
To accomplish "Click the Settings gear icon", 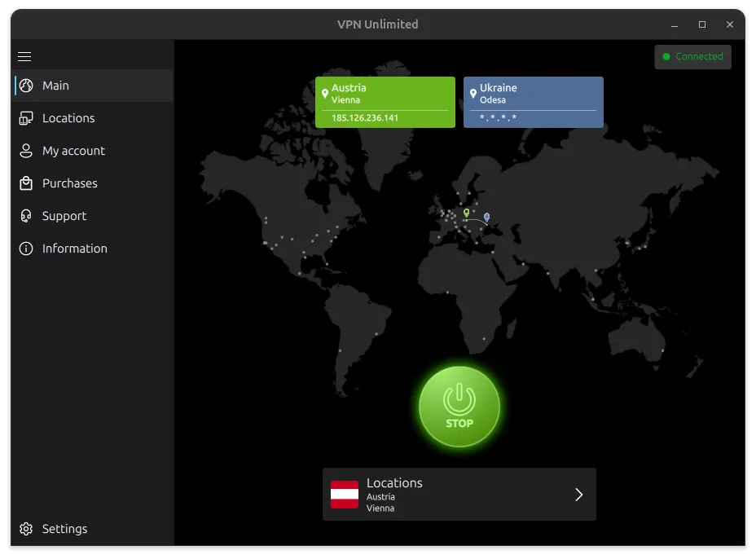I will click(x=26, y=529).
